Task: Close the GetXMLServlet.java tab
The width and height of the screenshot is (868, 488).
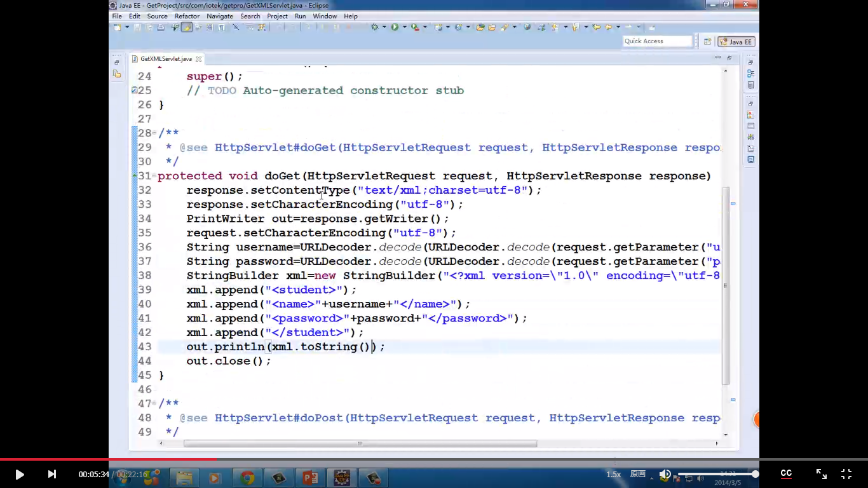Action: pyautogui.click(x=198, y=59)
